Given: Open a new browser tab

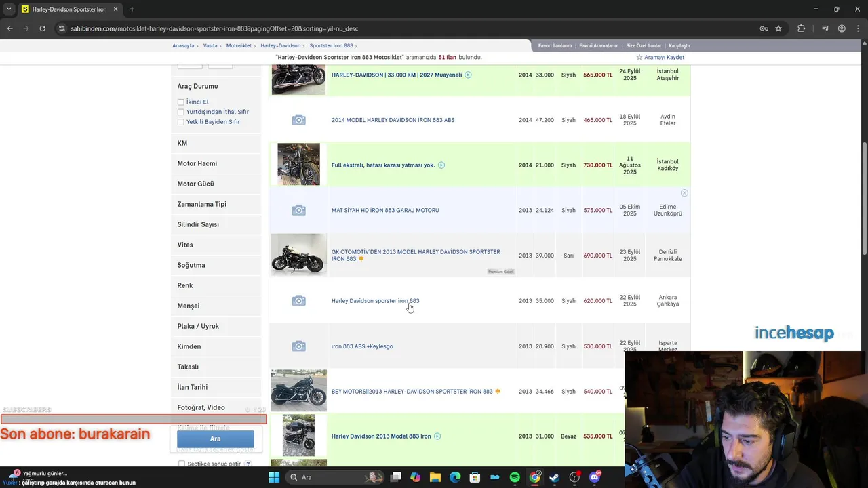Looking at the screenshot, I should pos(132,9).
